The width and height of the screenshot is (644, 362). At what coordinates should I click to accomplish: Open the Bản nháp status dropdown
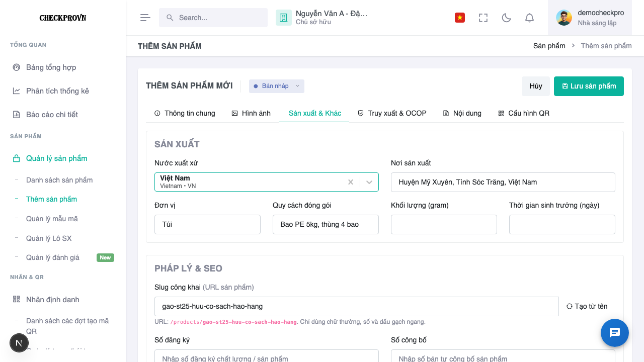coord(277,86)
